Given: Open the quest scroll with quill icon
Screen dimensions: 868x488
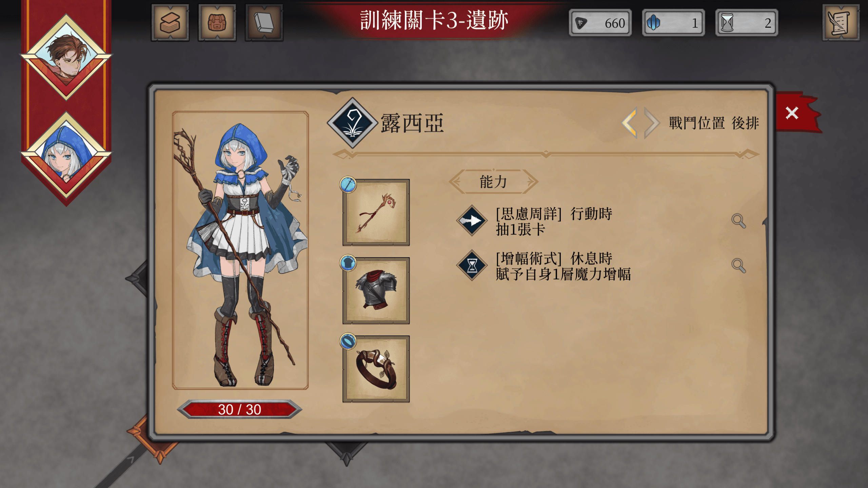Looking at the screenshot, I should coord(841,22).
